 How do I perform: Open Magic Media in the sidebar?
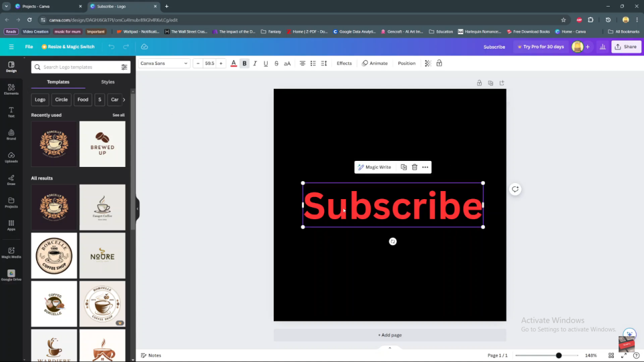pyautogui.click(x=11, y=252)
